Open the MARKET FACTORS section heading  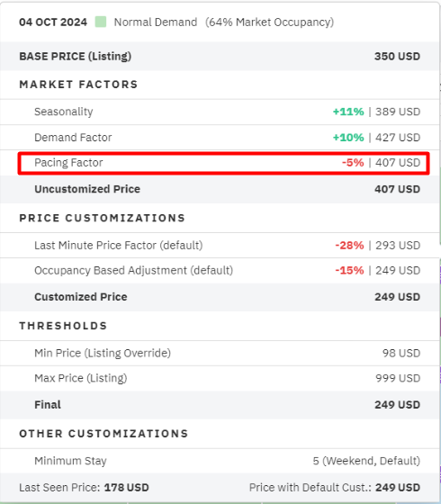coord(79,85)
